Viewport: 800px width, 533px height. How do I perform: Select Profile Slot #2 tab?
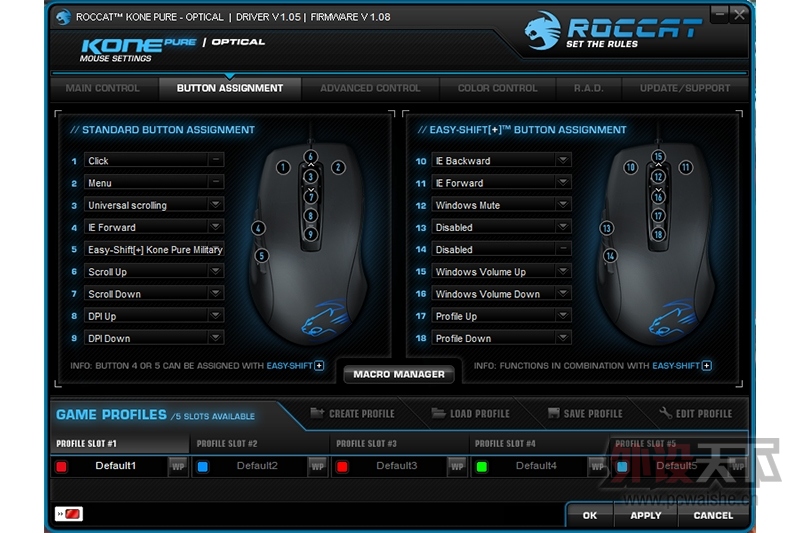tap(259, 444)
